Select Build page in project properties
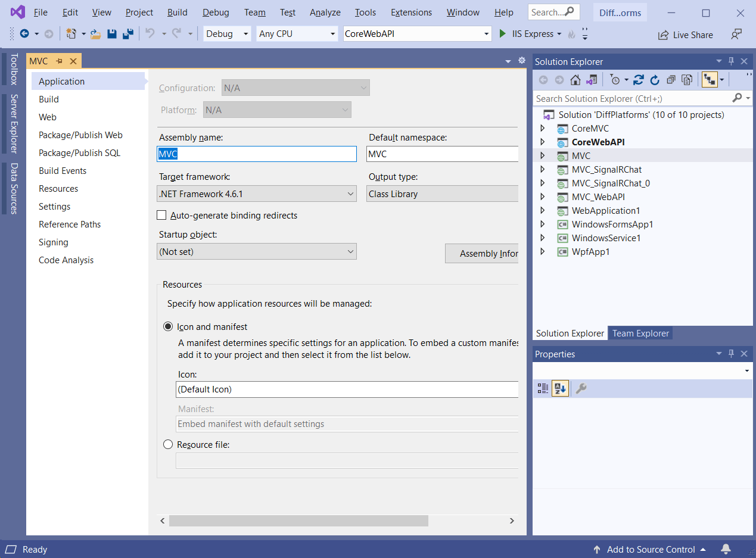This screenshot has width=756, height=558. [49, 99]
